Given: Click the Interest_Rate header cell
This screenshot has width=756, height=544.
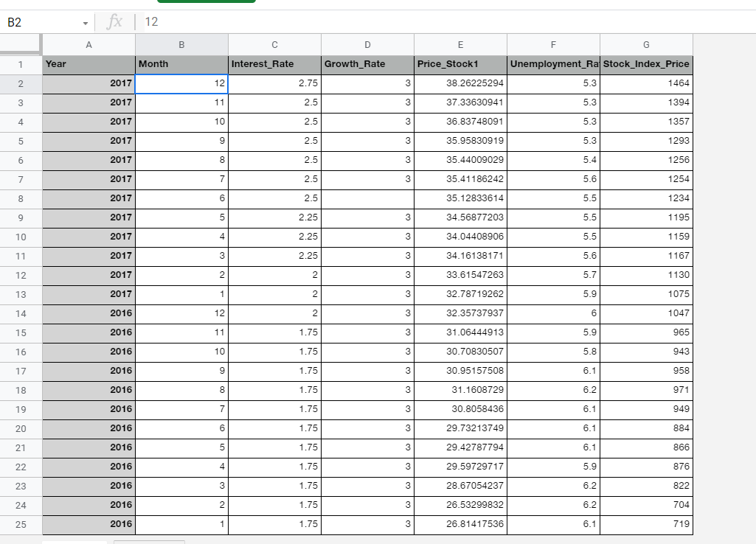Looking at the screenshot, I should tap(274, 64).
